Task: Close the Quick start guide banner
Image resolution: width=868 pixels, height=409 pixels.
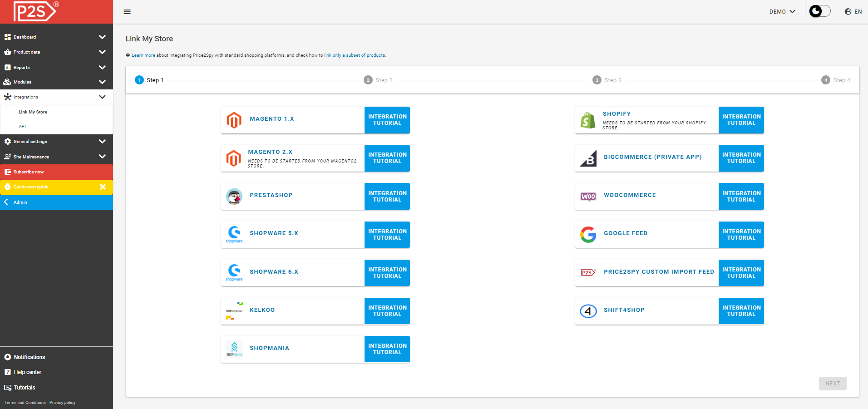Action: (103, 187)
